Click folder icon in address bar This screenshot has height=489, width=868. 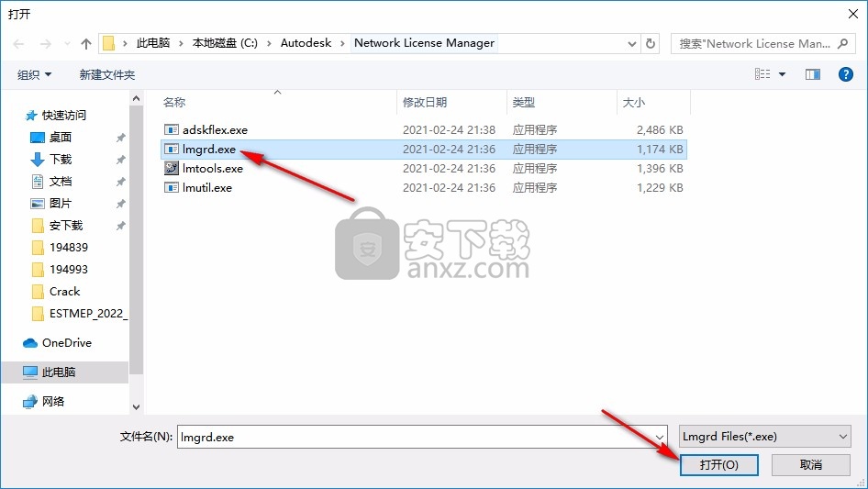point(109,43)
